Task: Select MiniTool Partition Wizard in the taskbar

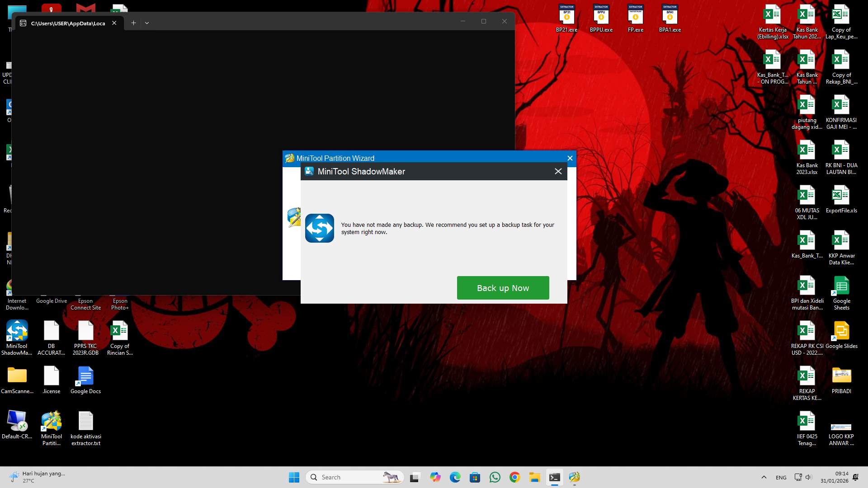Action: point(574,477)
